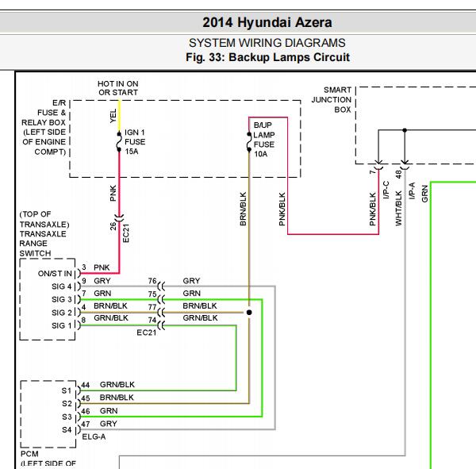The width and height of the screenshot is (476, 469).
Task: Click horizontal "EC21" label below pin 74
Action: [x=147, y=333]
